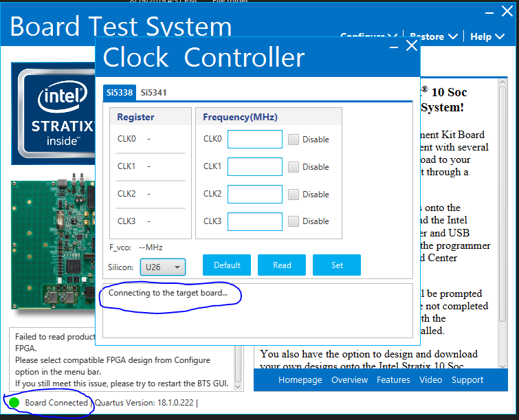Click the green Board Connected status indicator
Viewport: 519px width, 420px height.
click(x=14, y=402)
